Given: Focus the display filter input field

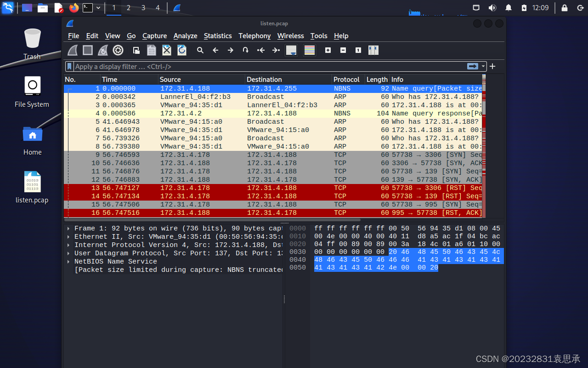Looking at the screenshot, I should point(270,66).
